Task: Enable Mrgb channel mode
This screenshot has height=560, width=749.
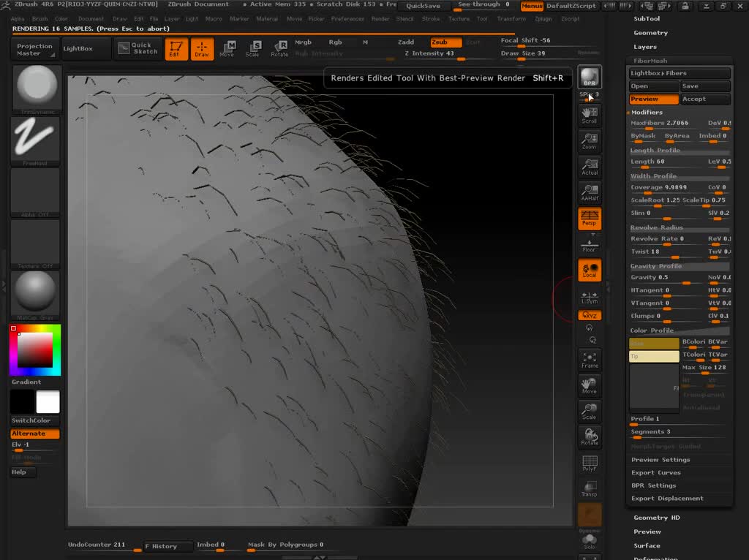Action: 303,42
